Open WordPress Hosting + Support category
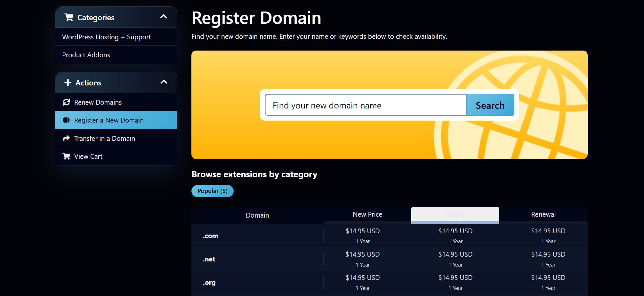The height and width of the screenshot is (296, 644). coord(106,37)
